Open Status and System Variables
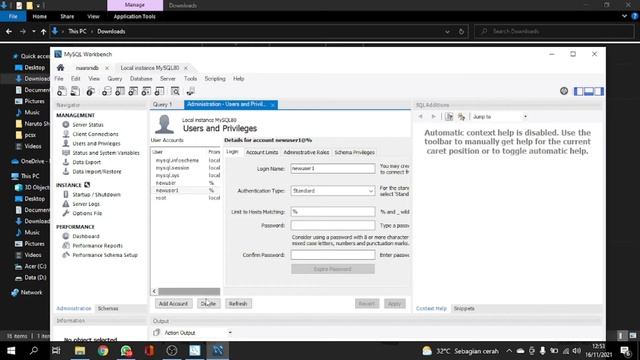This screenshot has width=640, height=360. point(106,153)
